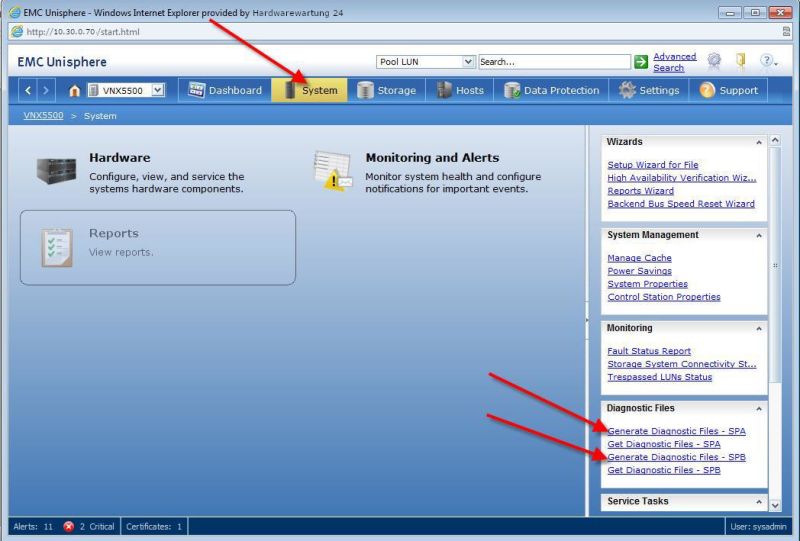Collapse the Diagnostic Files panel
800x541 pixels.
point(759,408)
